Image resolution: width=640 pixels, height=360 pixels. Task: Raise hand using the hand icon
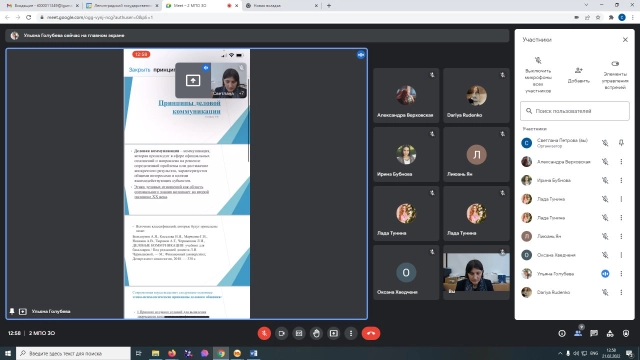pos(316,333)
